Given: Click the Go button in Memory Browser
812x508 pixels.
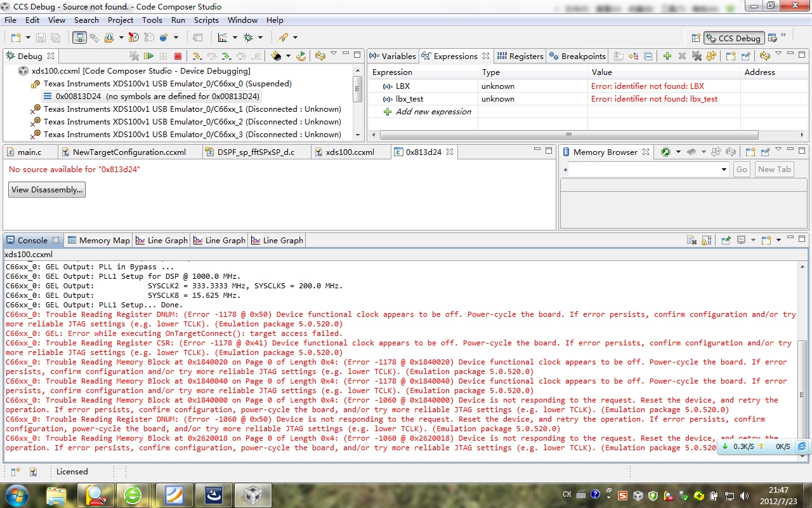Looking at the screenshot, I should (x=742, y=170).
